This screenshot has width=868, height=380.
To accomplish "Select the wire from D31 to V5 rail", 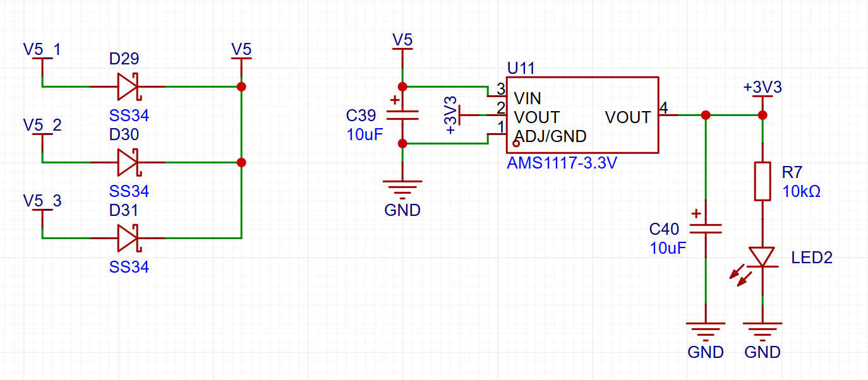I will [203, 238].
